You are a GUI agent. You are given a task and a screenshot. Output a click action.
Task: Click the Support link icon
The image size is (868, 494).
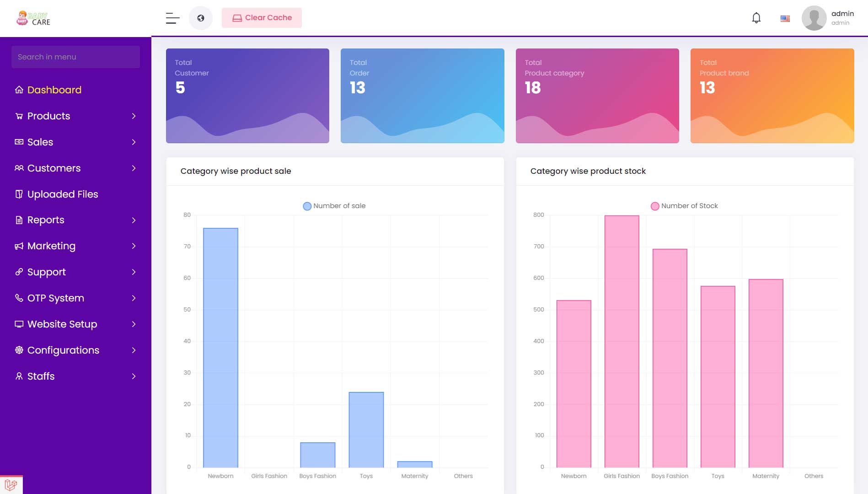click(19, 272)
